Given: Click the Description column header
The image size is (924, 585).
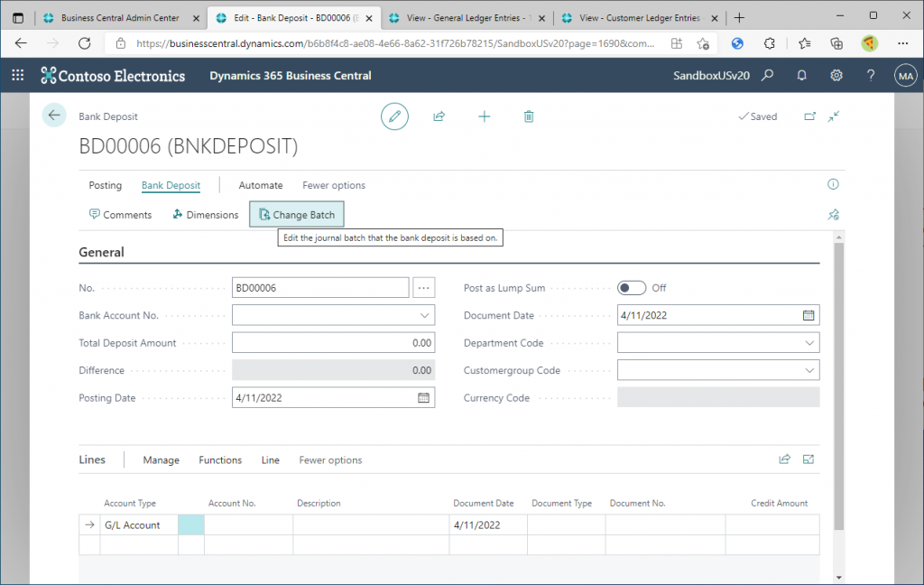Looking at the screenshot, I should (x=319, y=503).
